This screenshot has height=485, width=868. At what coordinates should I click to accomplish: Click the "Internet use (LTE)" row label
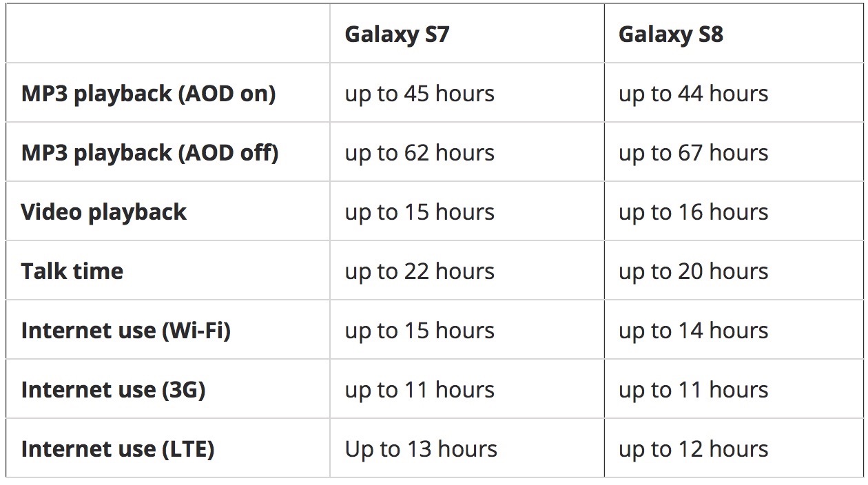(118, 449)
